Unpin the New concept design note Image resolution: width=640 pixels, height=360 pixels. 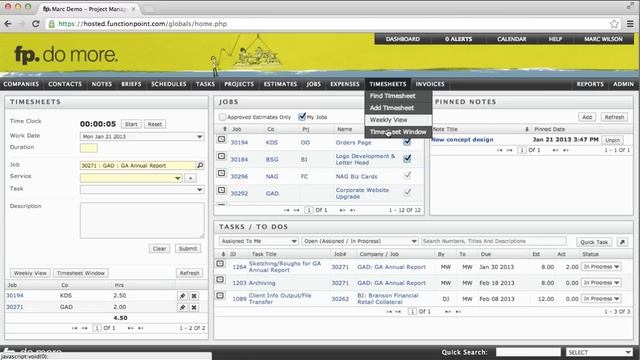tap(612, 140)
